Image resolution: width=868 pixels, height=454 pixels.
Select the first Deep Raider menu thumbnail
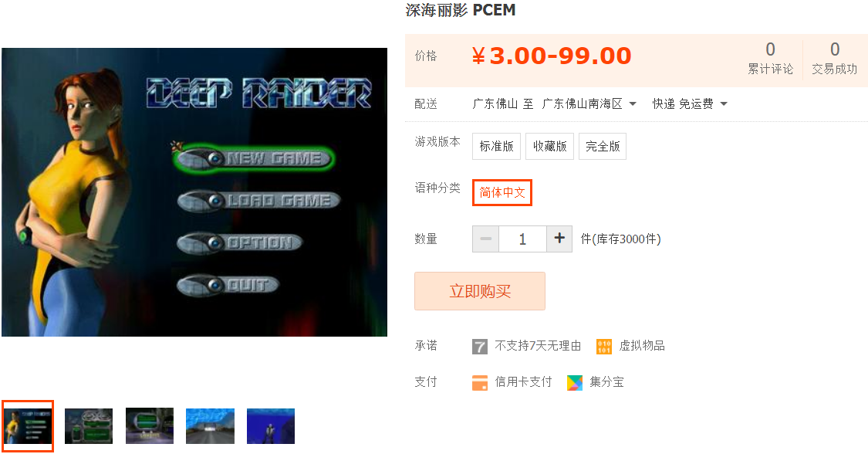coord(28,426)
